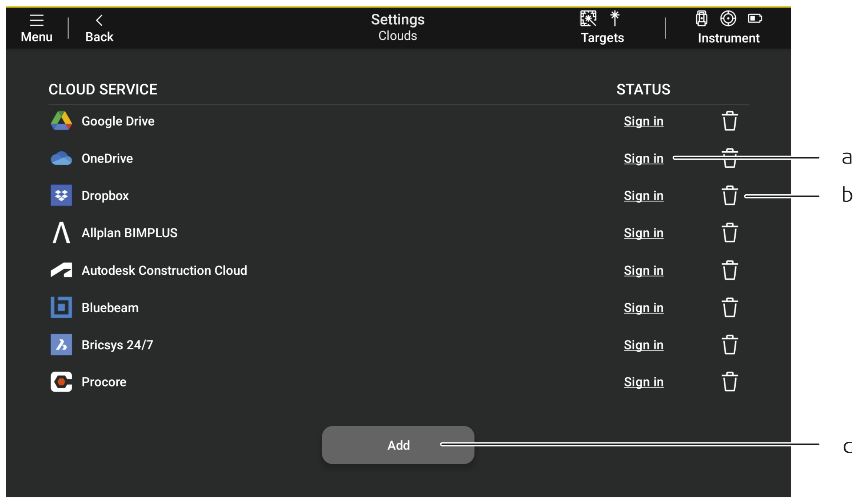Click the Bluebeam logo icon

[x=61, y=307]
